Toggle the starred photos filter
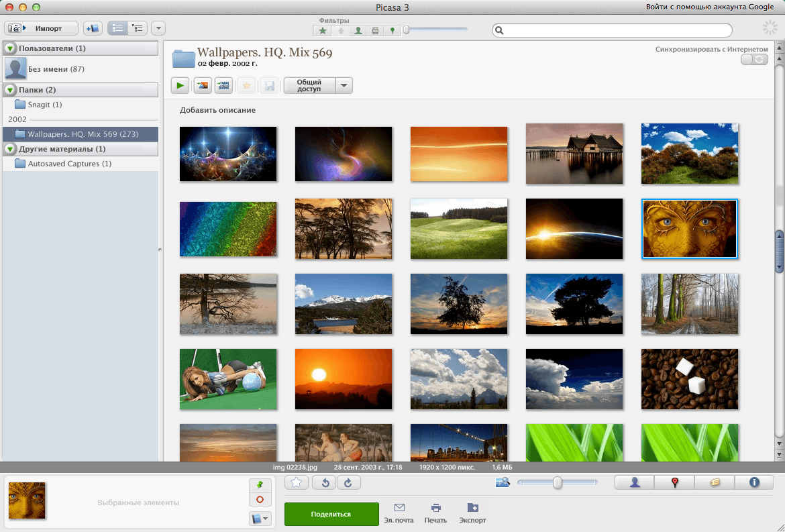 coord(323,31)
